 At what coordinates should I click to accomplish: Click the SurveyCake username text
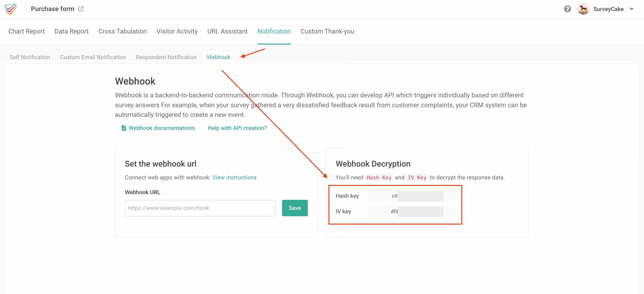[x=608, y=9]
